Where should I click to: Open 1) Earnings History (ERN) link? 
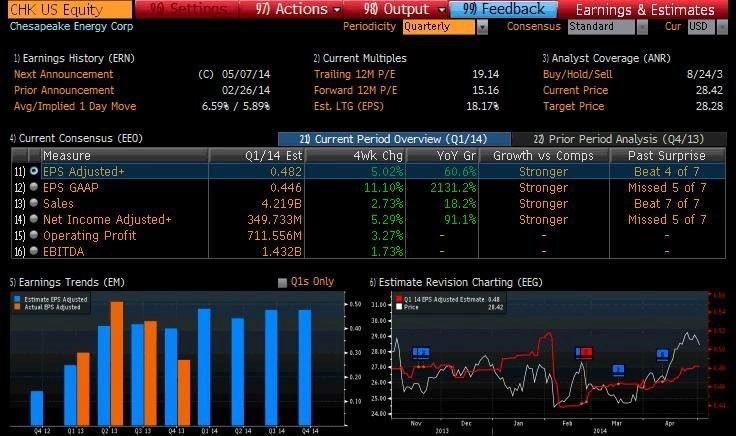click(74, 58)
